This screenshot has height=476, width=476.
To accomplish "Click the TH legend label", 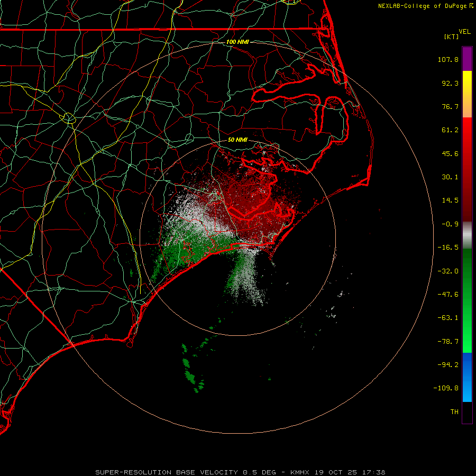I will pyautogui.click(x=454, y=412).
